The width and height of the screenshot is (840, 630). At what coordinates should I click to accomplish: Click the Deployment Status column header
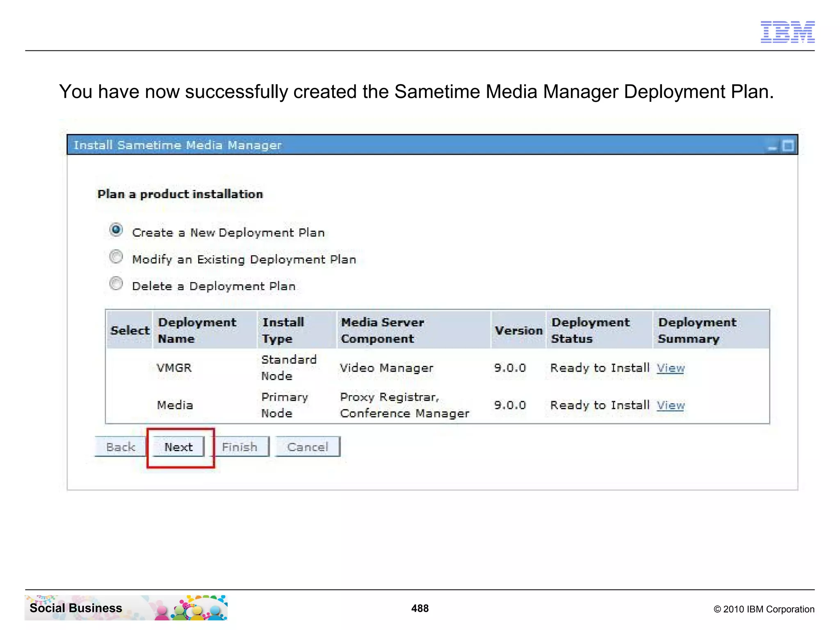599,330
